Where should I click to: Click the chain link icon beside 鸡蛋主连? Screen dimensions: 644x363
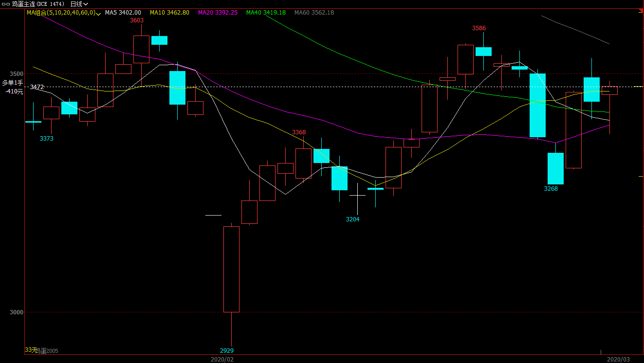[x=6, y=4]
